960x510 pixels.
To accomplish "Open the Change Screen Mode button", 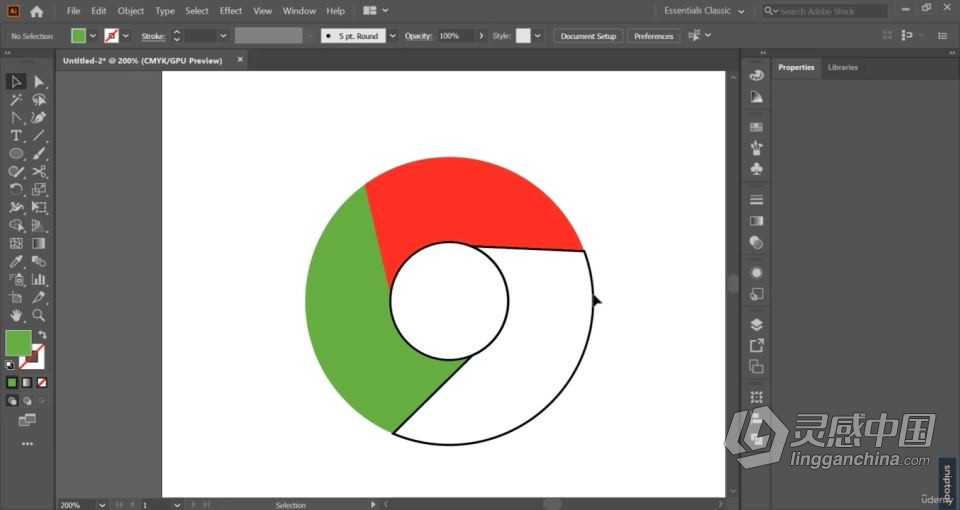I will click(x=27, y=420).
